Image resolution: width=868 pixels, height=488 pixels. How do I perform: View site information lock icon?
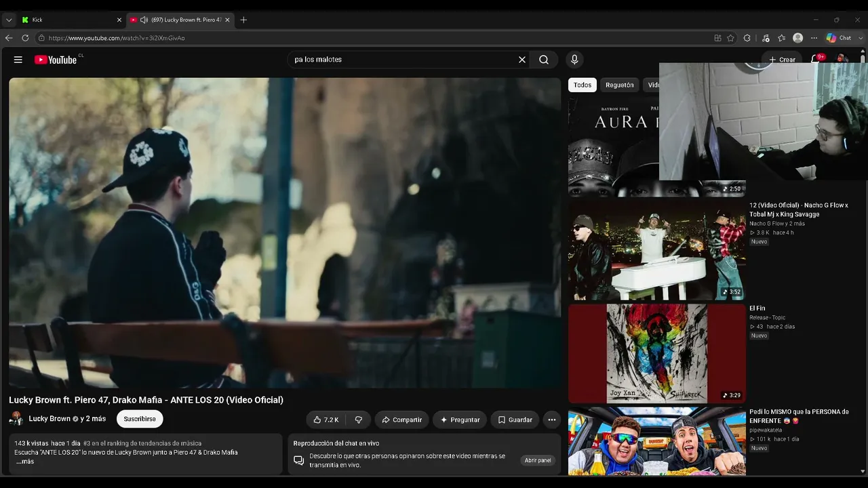pyautogui.click(x=41, y=38)
